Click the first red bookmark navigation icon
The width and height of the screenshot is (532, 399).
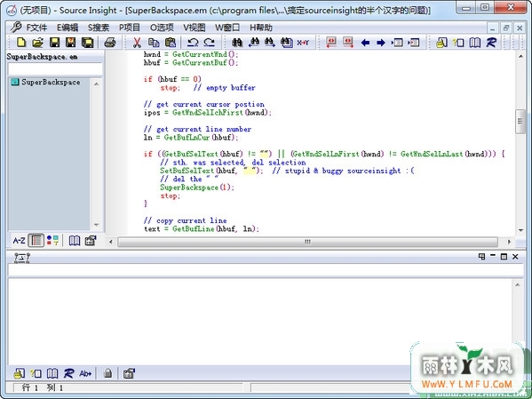pyautogui.click(x=331, y=43)
